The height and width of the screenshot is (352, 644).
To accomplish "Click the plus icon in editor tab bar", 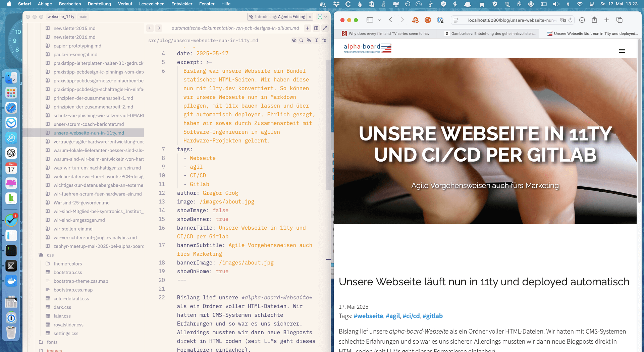I will tap(307, 28).
